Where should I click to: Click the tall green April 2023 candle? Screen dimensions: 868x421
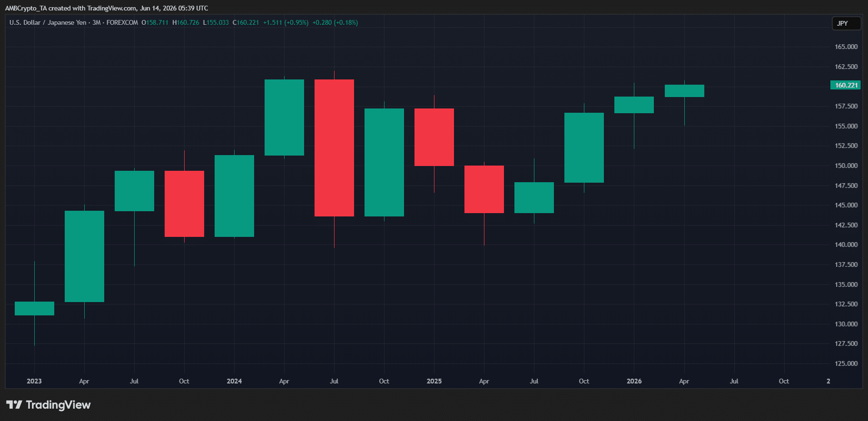pyautogui.click(x=84, y=256)
